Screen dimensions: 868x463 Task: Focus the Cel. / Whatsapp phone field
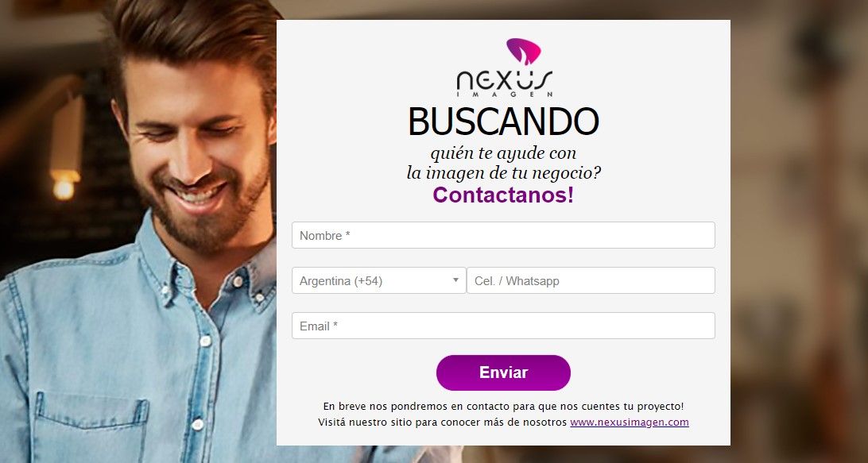coord(591,280)
